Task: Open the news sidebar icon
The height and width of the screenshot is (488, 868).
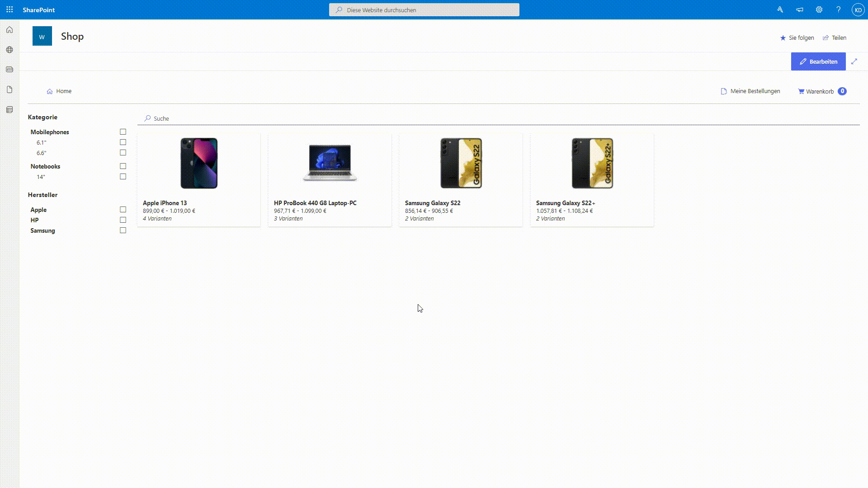Action: pyautogui.click(x=9, y=70)
